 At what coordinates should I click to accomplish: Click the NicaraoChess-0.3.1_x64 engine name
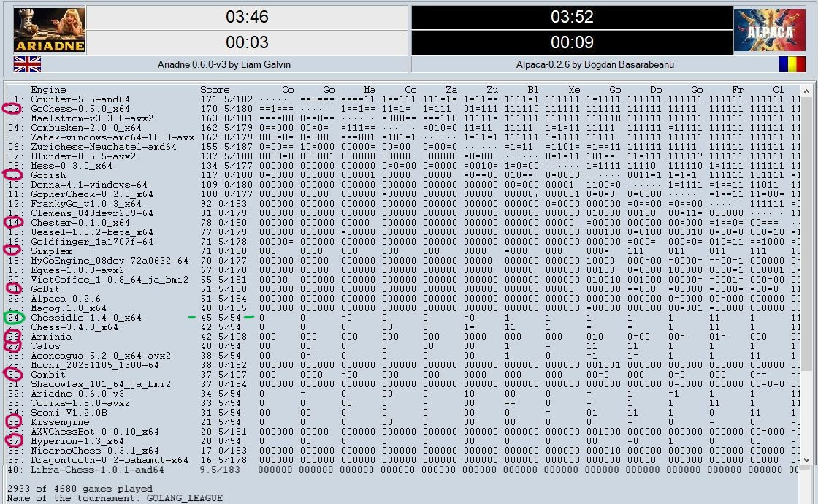95,450
